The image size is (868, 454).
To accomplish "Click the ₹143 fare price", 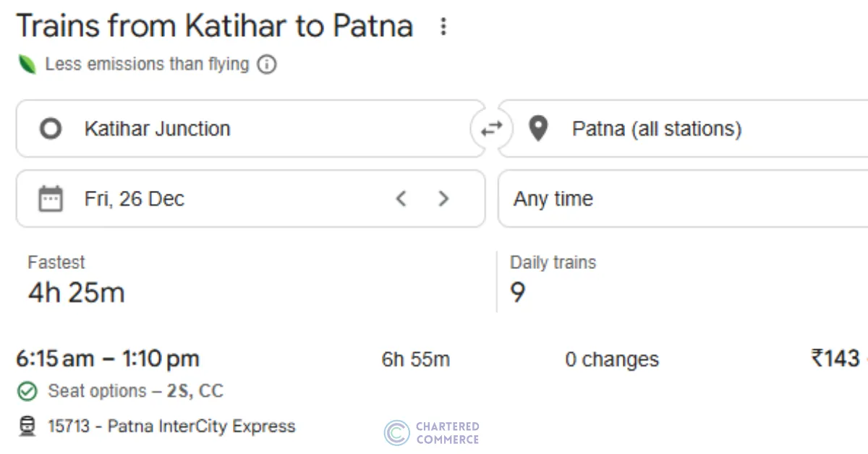I will [835, 359].
